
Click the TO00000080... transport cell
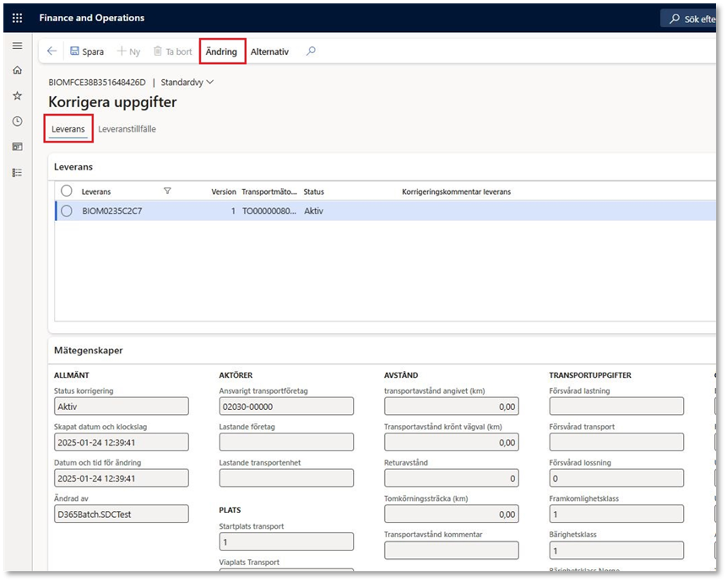269,211
